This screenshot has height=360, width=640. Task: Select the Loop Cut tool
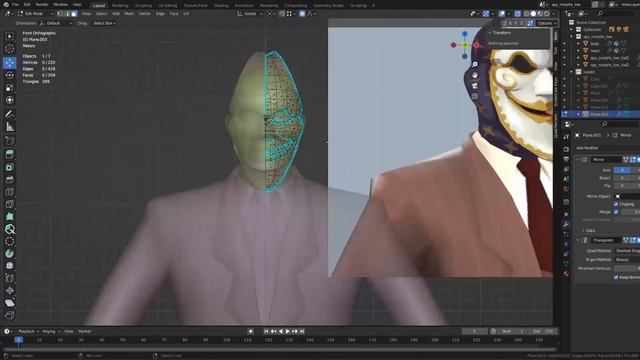pos(10,192)
